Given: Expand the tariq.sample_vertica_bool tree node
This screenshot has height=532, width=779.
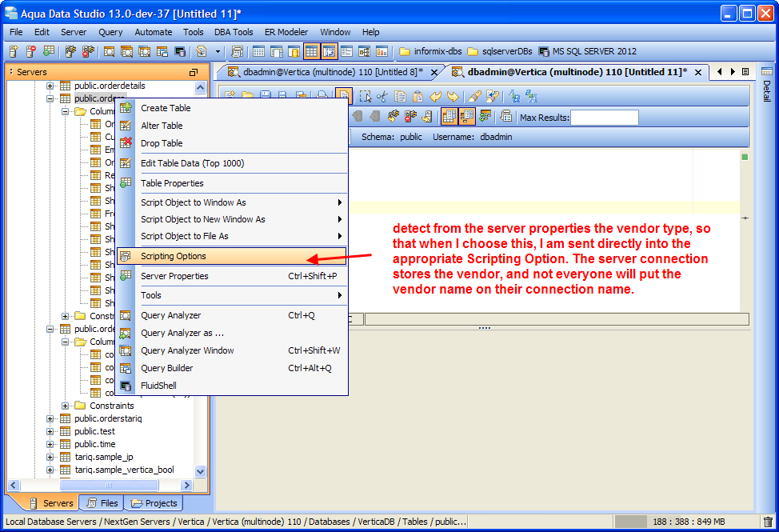Looking at the screenshot, I should point(50,470).
